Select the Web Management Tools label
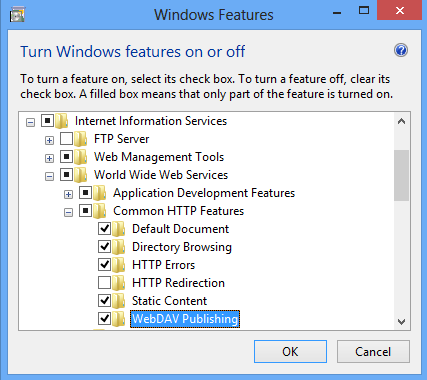 tap(159, 157)
